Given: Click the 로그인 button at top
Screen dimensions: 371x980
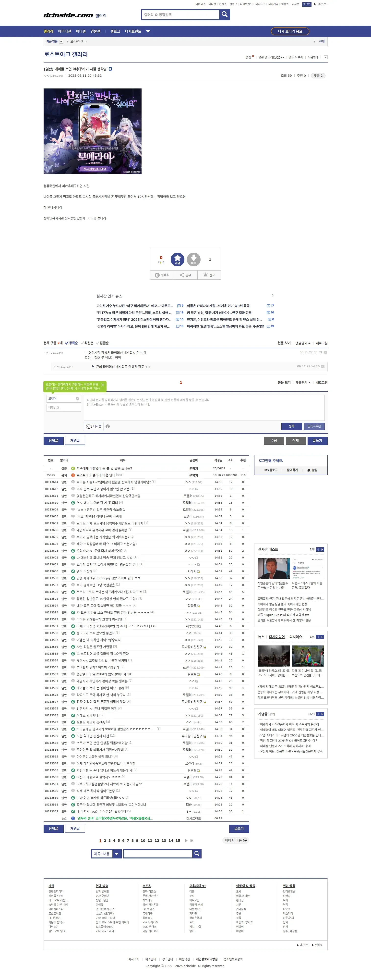Looking at the screenshot, I should (307, 4).
